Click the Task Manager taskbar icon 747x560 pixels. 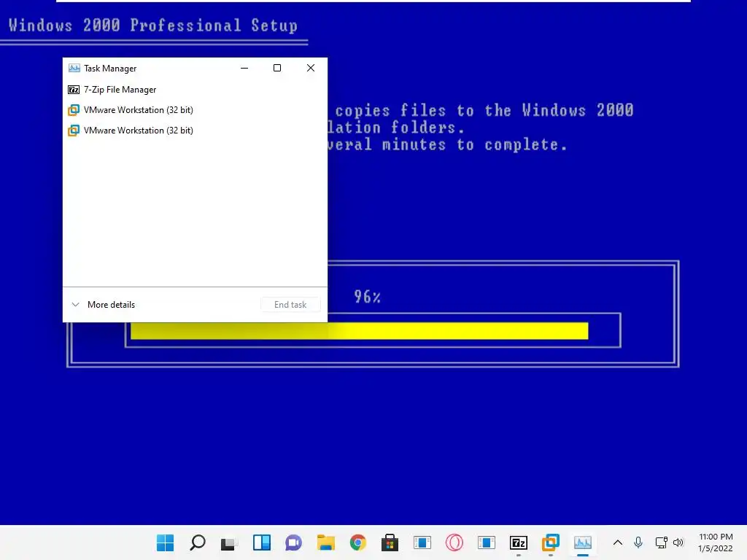click(x=583, y=542)
